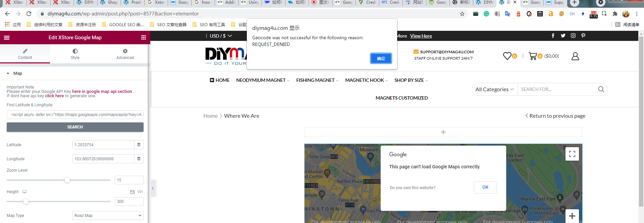This screenshot has width=644, height=223.
Task: Click the Height slider handle
Action: coord(26,202)
